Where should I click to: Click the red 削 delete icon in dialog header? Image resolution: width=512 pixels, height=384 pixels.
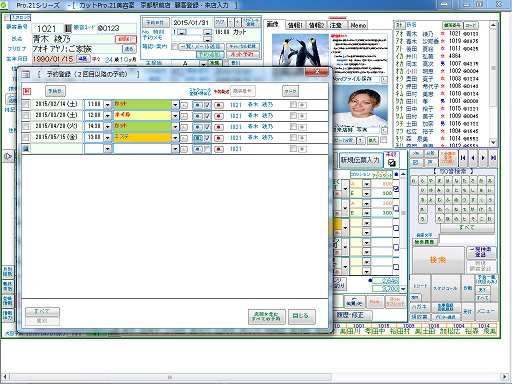27,91
